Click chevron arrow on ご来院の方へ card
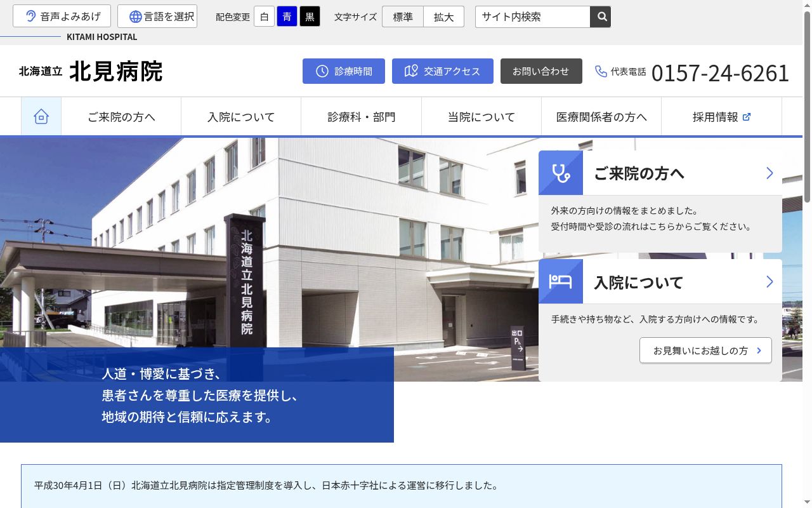 click(769, 173)
